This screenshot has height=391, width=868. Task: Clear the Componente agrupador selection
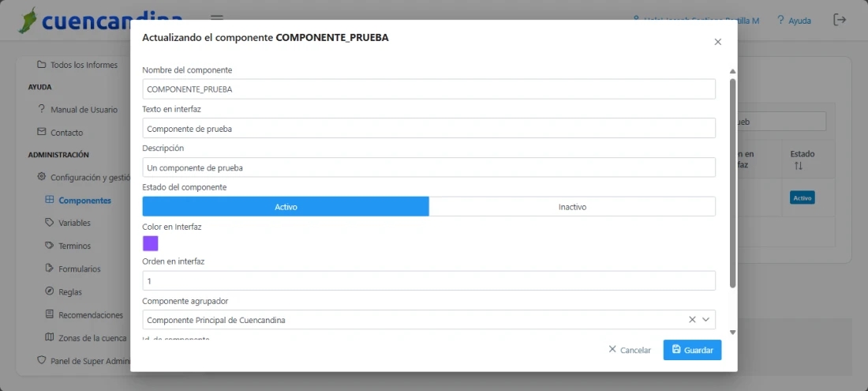coord(692,320)
